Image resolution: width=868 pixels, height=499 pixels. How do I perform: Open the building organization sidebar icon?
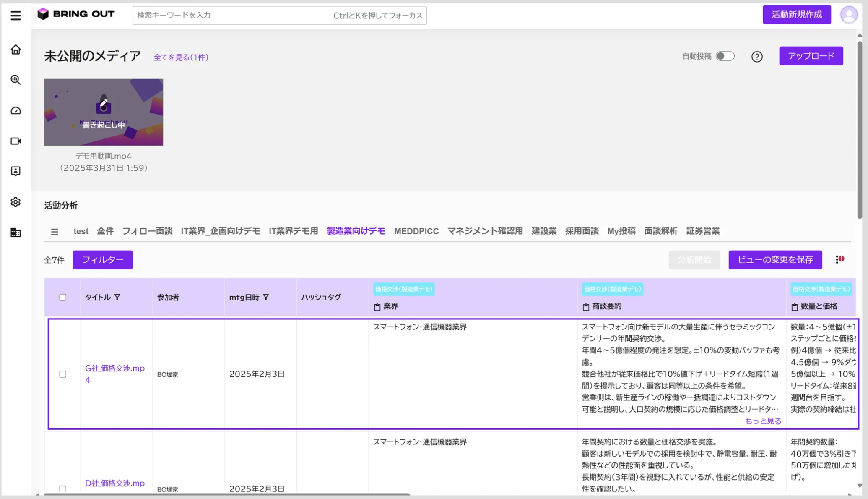[16, 233]
